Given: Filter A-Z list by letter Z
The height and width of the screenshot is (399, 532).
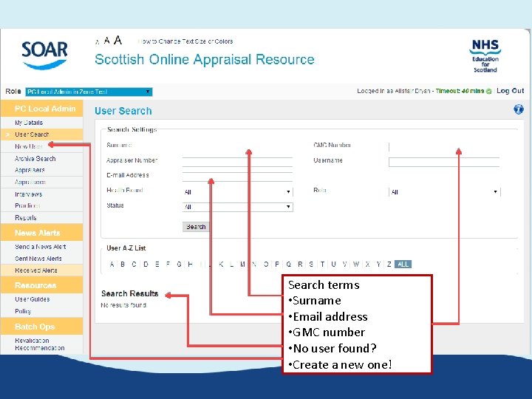Looking at the screenshot, I should 389,265.
